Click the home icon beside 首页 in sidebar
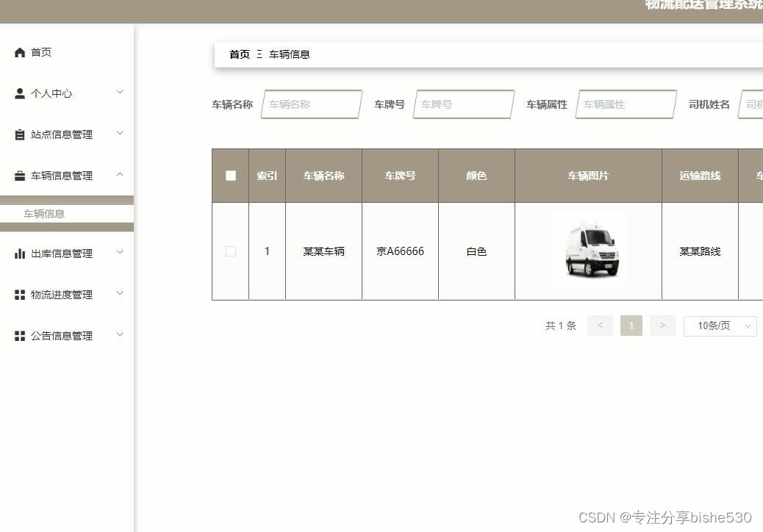This screenshot has height=532, width=763. [19, 52]
